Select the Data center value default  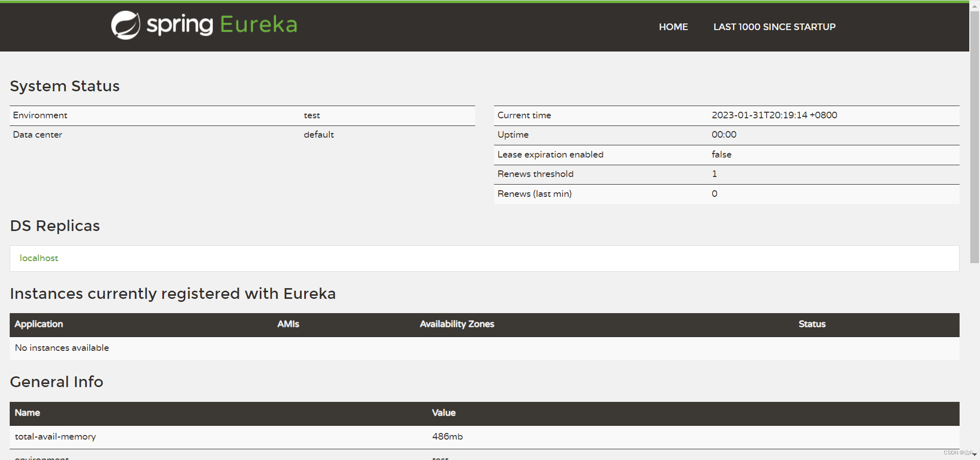[x=318, y=135]
